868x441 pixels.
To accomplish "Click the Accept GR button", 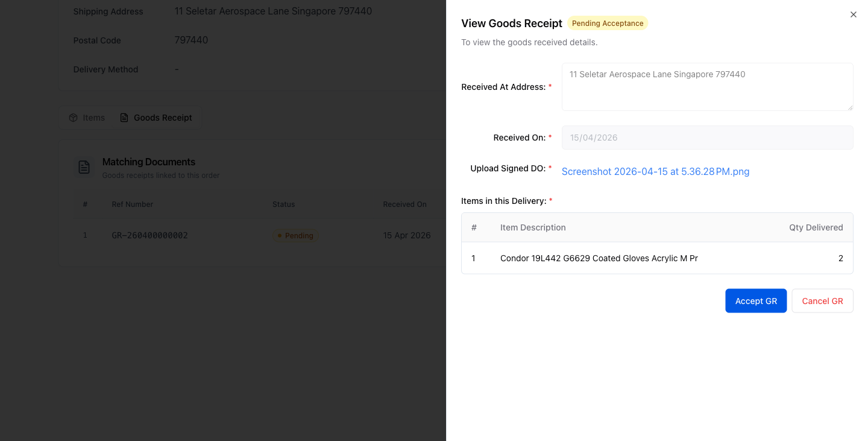I will (x=756, y=300).
